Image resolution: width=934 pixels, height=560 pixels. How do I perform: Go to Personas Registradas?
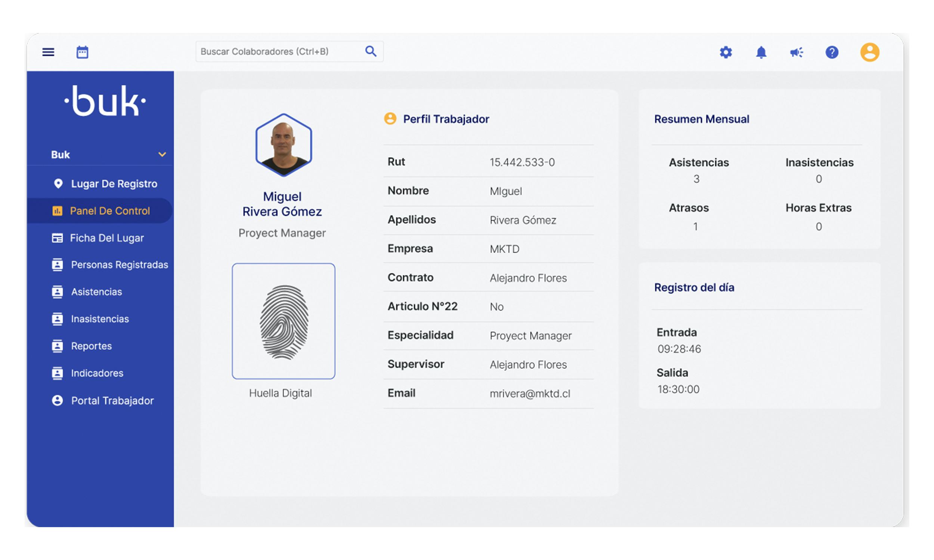point(119,265)
